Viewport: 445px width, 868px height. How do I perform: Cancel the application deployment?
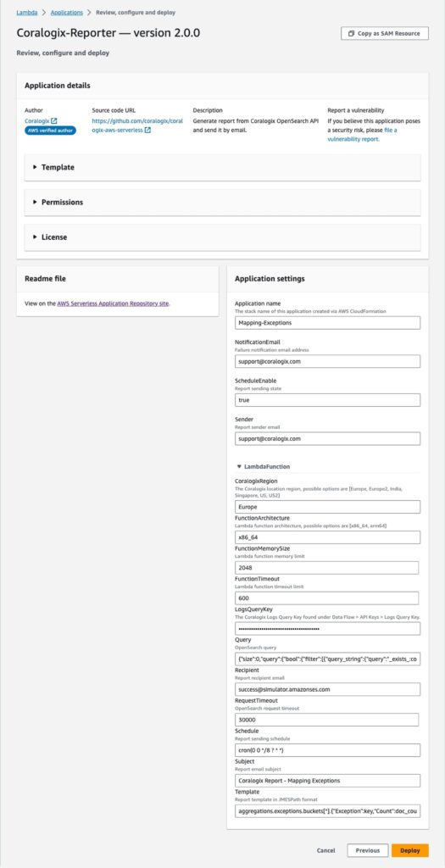point(326,850)
